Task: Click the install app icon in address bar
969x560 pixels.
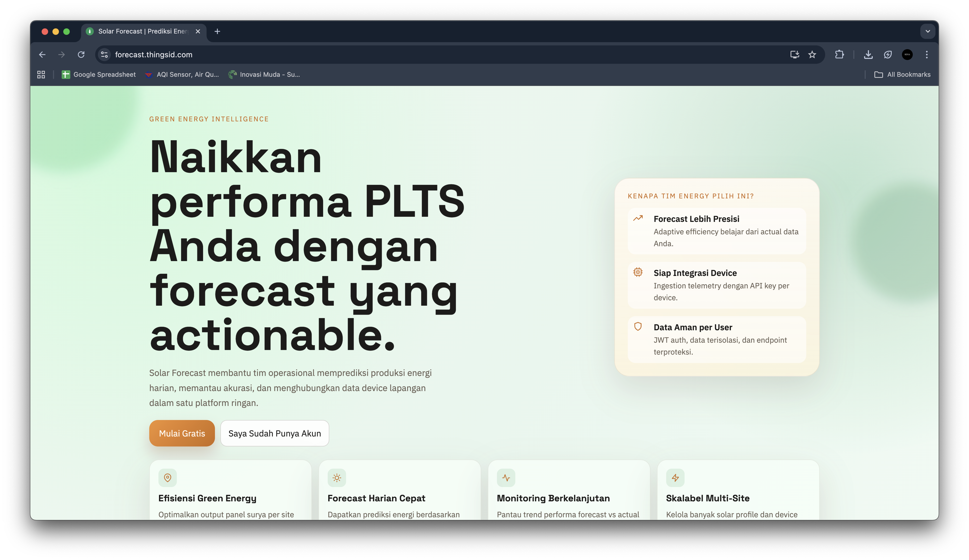Action: pos(794,55)
